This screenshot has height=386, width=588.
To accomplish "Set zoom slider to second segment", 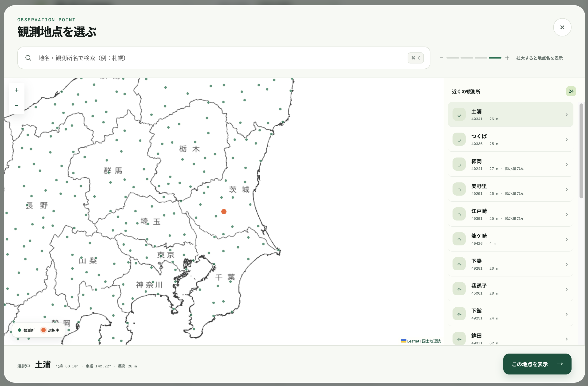I will click(x=467, y=58).
